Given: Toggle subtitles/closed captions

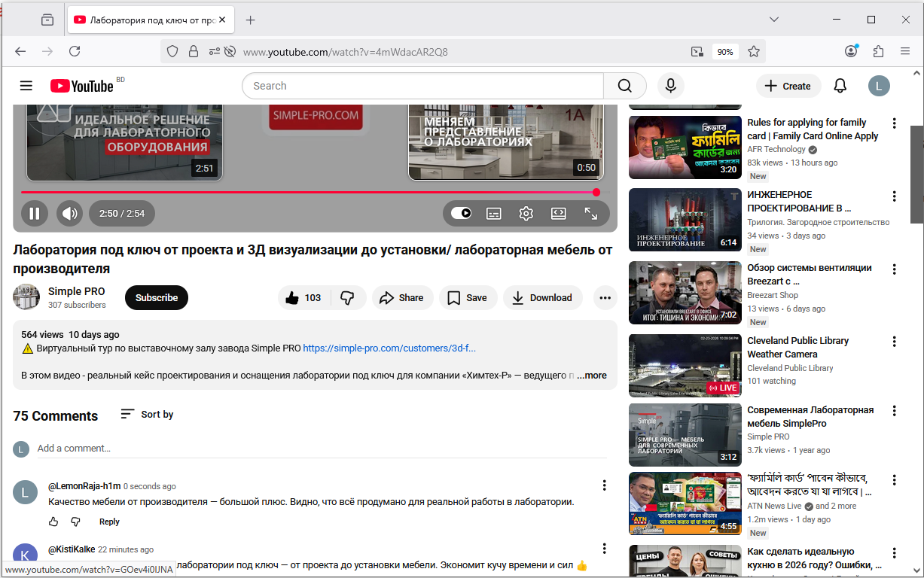Looking at the screenshot, I should coord(494,214).
